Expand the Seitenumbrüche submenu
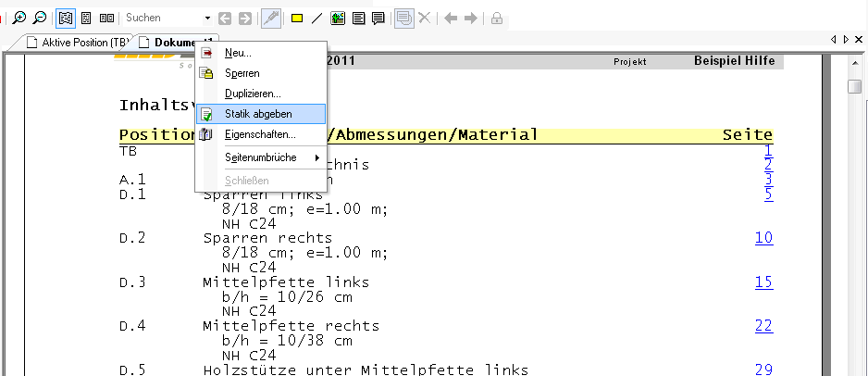Viewport: 868px width, 376px height. [260, 157]
